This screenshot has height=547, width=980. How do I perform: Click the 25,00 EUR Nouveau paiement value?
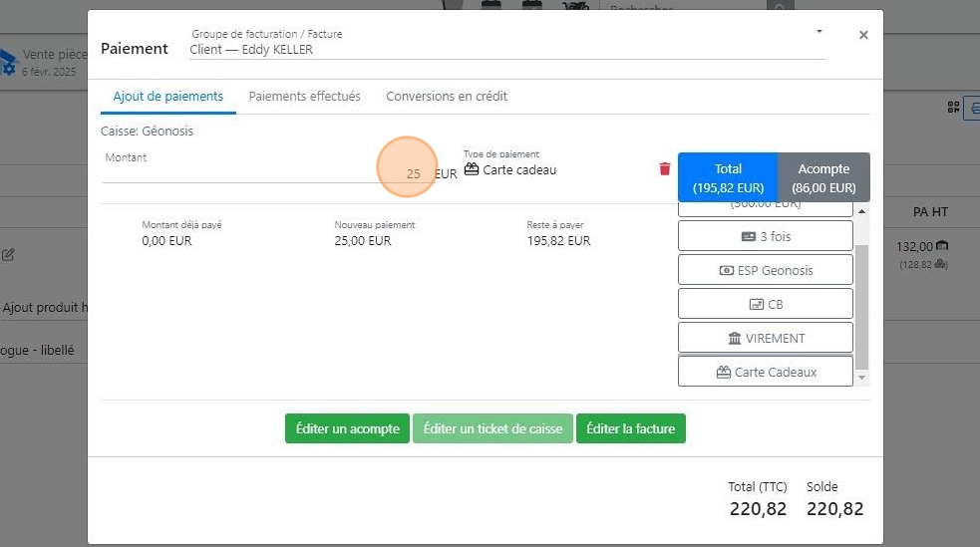[x=363, y=240]
